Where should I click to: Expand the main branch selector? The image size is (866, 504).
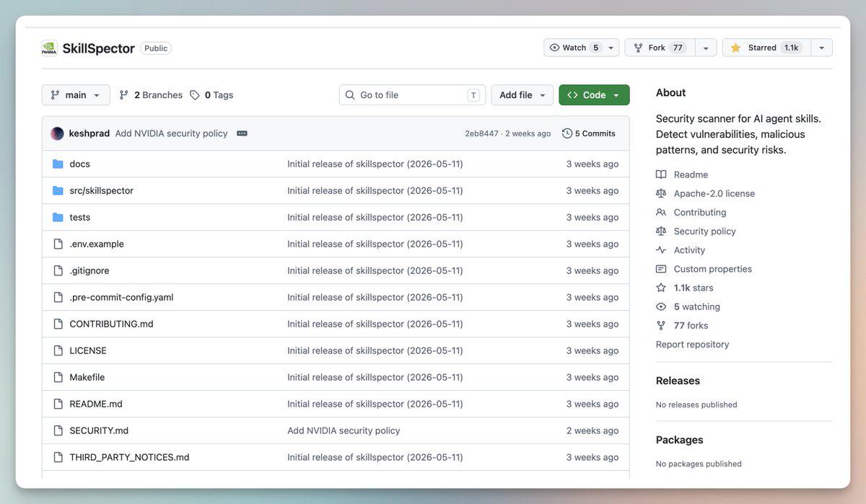click(76, 95)
